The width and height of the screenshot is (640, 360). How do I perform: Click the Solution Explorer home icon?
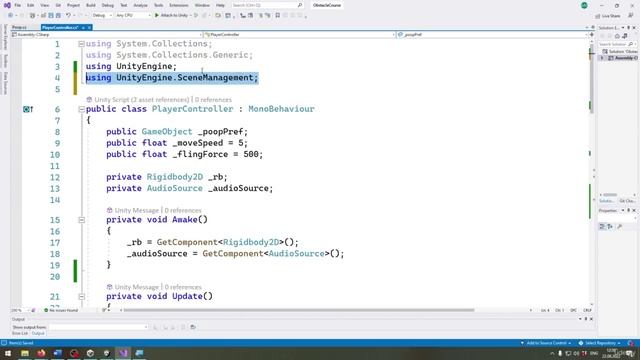[x=617, y=36]
